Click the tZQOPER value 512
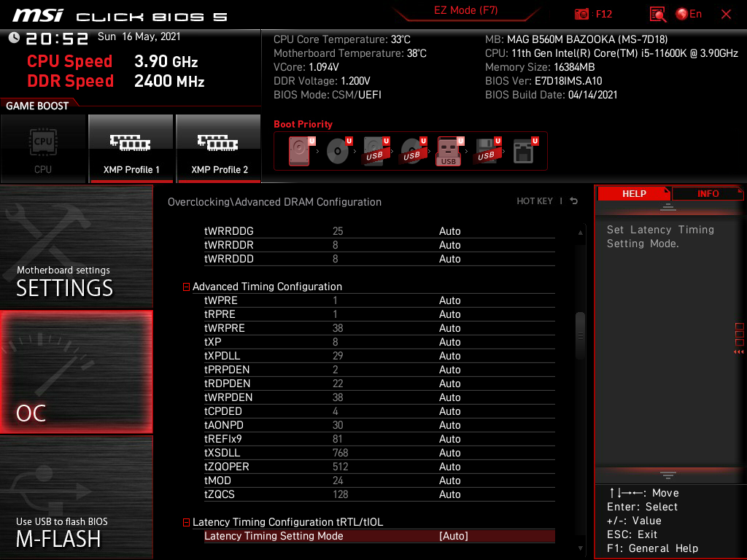 [x=340, y=467]
